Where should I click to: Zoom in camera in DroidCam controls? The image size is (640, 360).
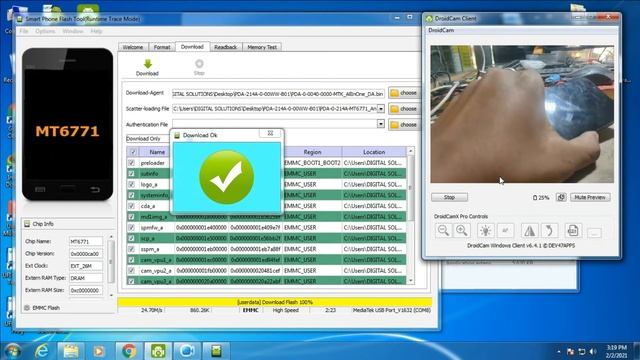point(462,231)
